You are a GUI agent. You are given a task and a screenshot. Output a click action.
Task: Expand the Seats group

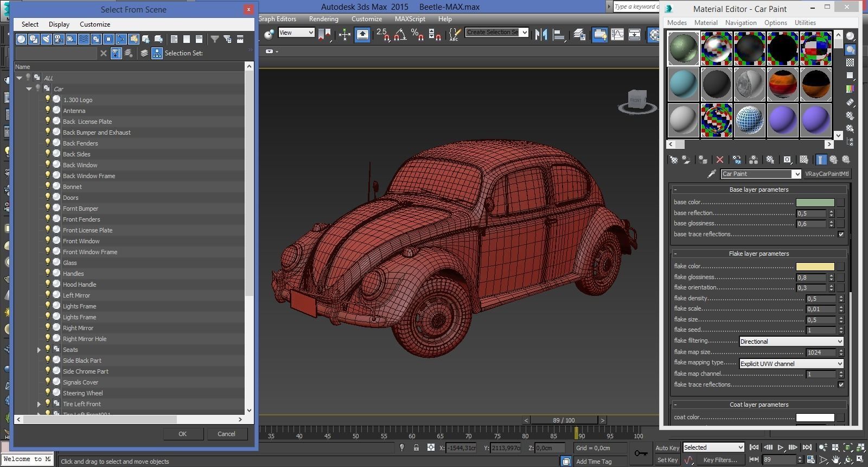point(39,350)
